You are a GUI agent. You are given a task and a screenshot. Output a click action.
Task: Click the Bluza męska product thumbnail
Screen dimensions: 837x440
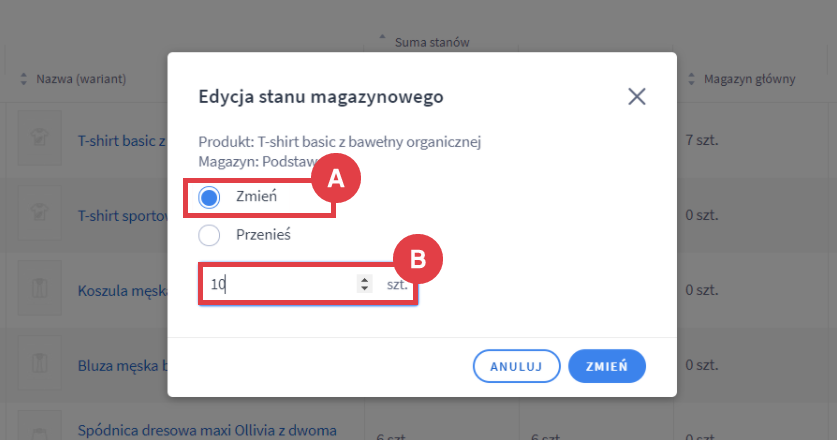click(x=39, y=365)
